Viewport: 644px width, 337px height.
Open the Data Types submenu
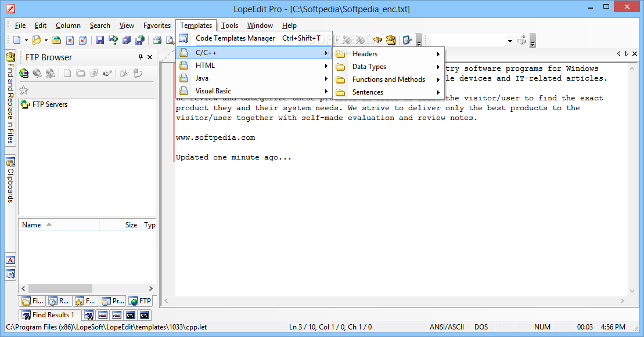tap(388, 67)
